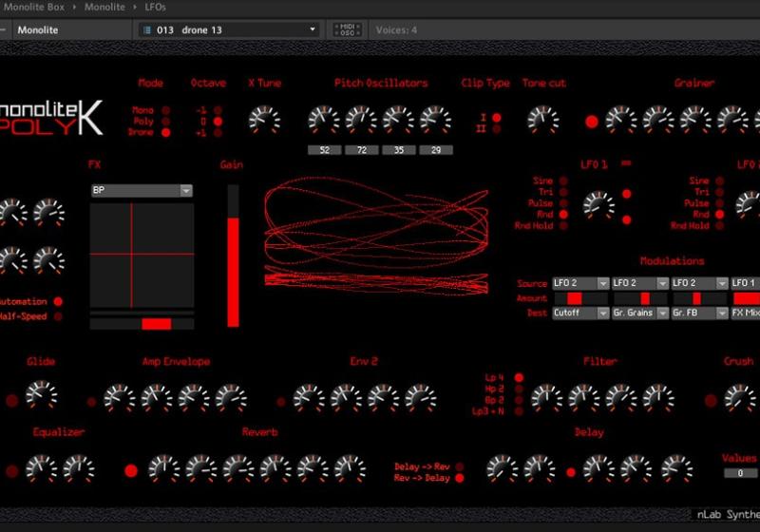Select the Delay -> Rev routing option
Screen dimensions: 760x532
[x=460, y=466]
